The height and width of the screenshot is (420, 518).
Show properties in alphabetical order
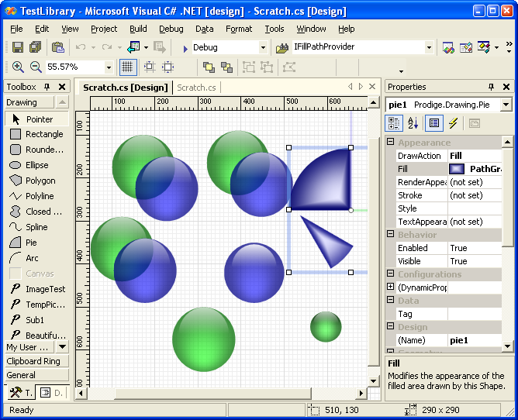pyautogui.click(x=413, y=123)
